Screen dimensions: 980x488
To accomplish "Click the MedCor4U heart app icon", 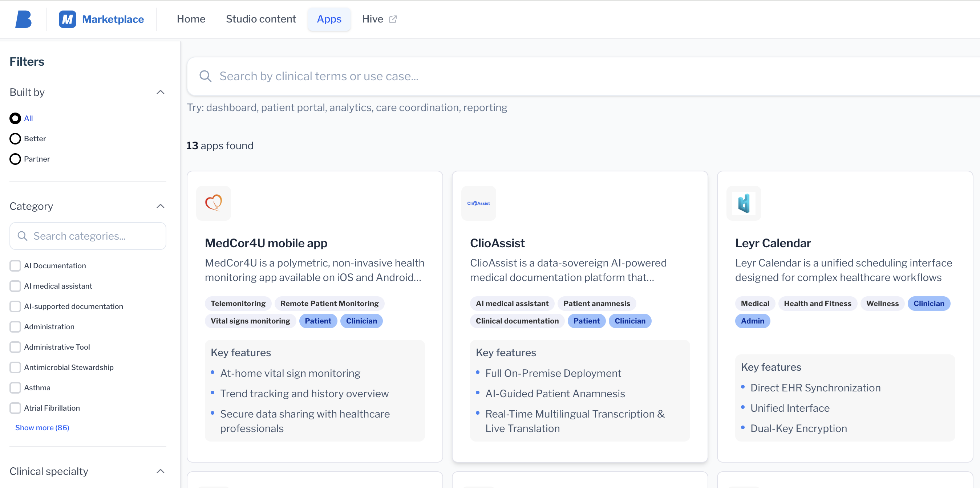I will click(214, 203).
